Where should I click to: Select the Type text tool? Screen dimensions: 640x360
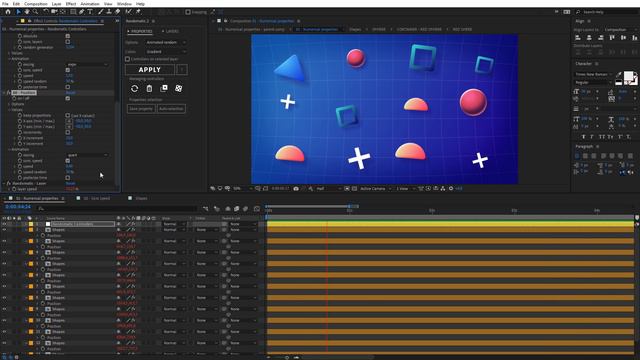pos(90,12)
